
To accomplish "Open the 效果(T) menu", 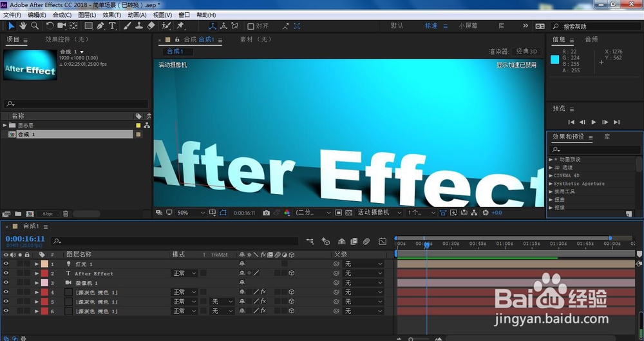I will [111, 15].
